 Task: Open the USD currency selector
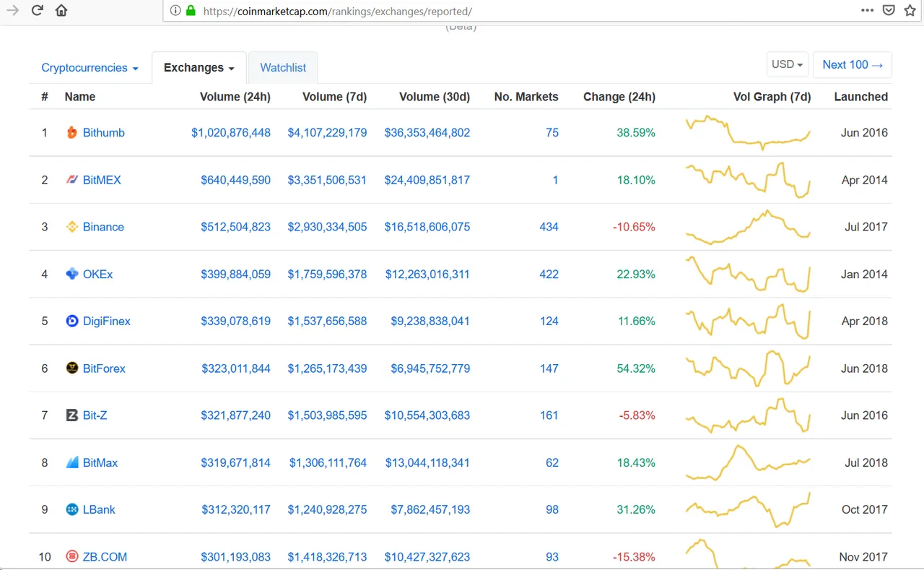pos(787,64)
